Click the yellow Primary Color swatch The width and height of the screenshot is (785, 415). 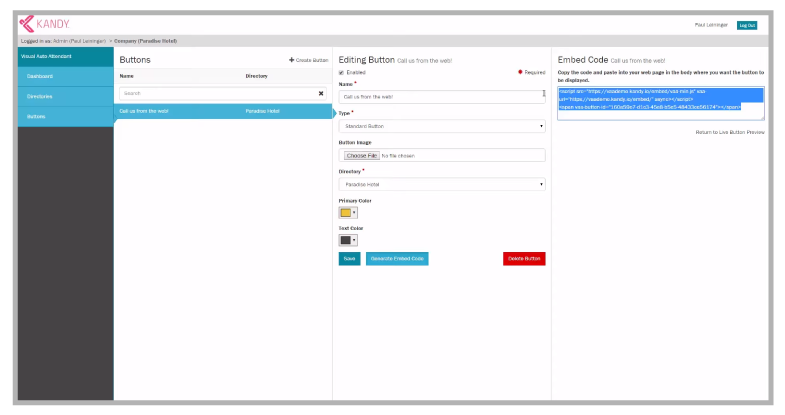pos(345,213)
